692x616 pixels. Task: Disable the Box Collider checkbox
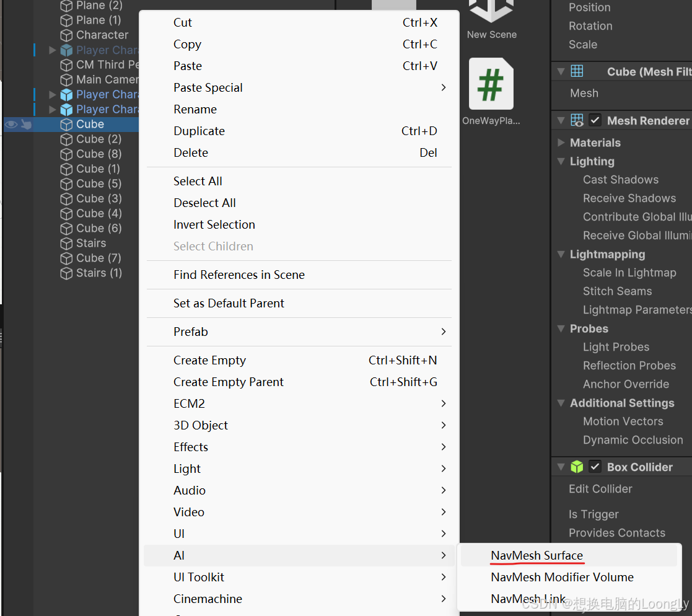(x=595, y=467)
